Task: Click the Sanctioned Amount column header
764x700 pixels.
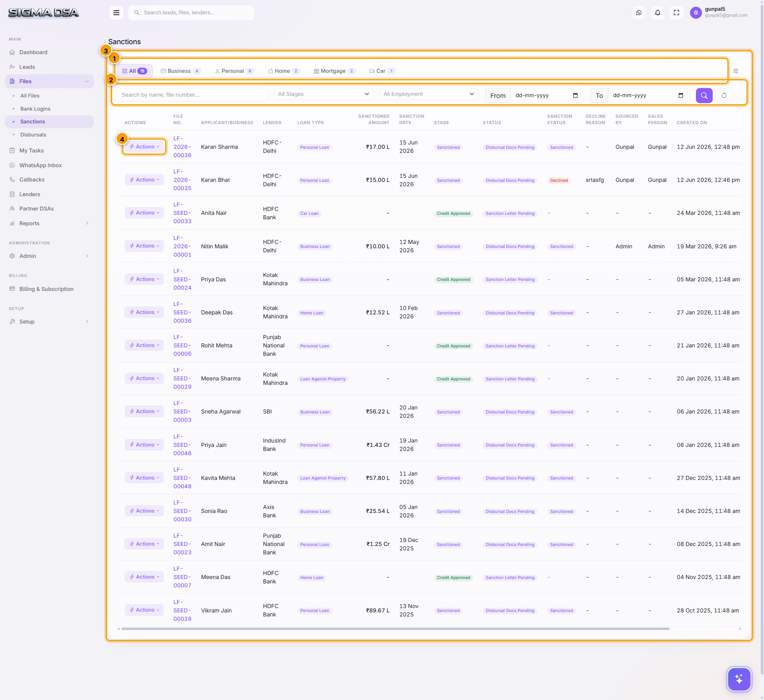Action: (374, 119)
